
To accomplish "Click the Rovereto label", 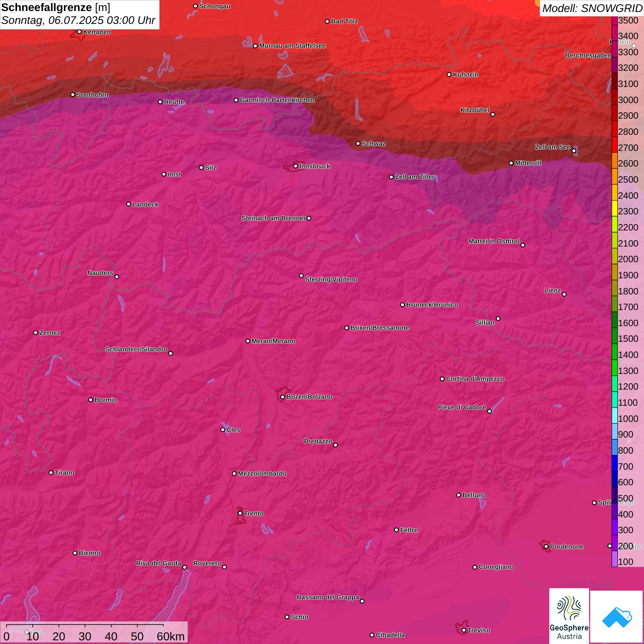I will click(207, 563).
